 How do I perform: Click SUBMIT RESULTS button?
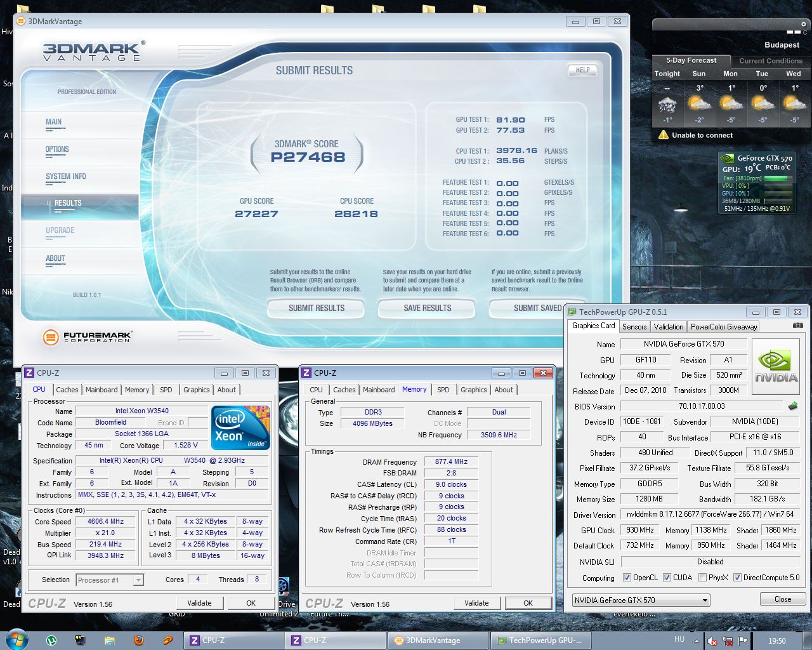click(x=317, y=308)
